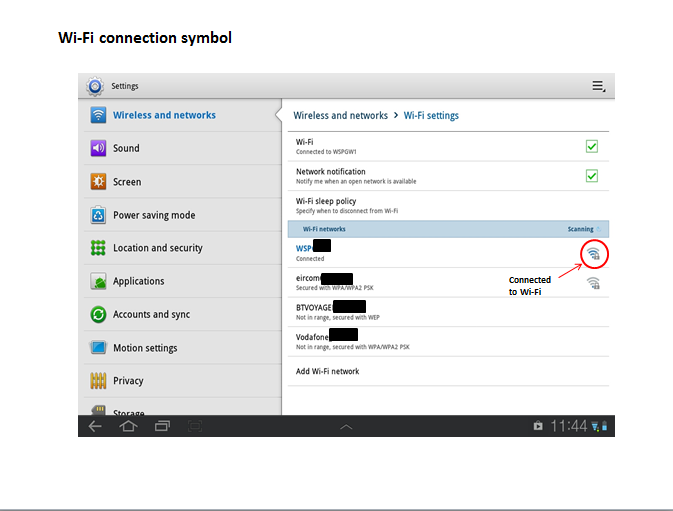Tap the BTVOYAGE network entry
Image resolution: width=673 pixels, height=511 pixels.
click(448, 312)
